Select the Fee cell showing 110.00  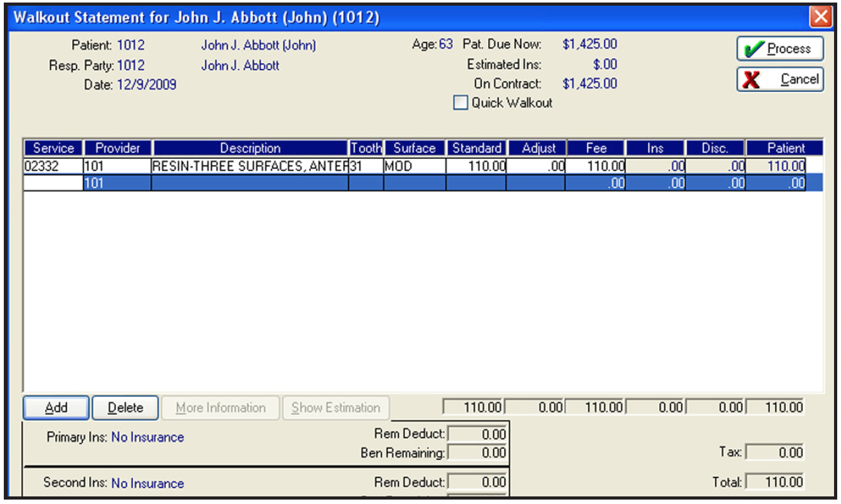(x=595, y=167)
